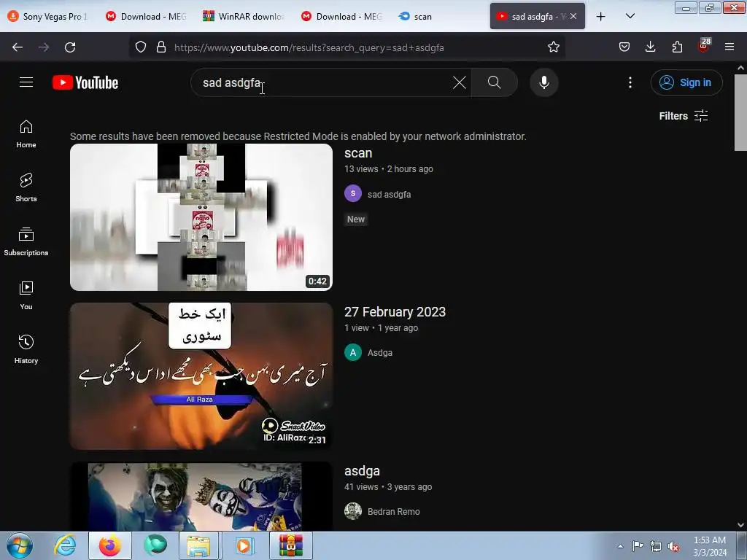Screen dimensions: 747x560
Task: Open YouTube settings three-dot menu
Action: tap(630, 82)
